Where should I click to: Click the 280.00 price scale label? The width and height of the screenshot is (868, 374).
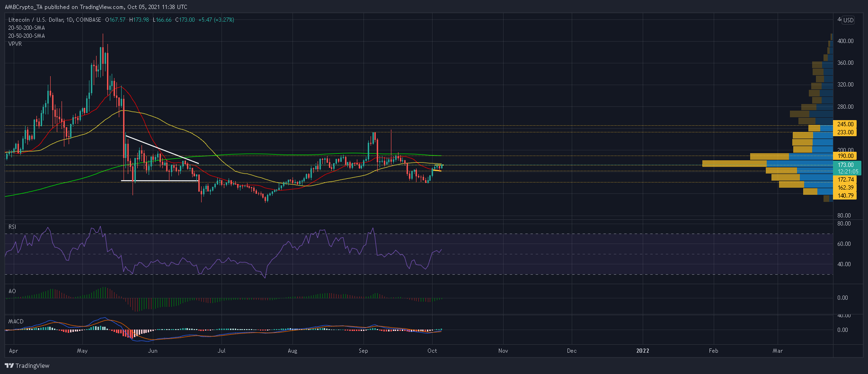coord(845,107)
